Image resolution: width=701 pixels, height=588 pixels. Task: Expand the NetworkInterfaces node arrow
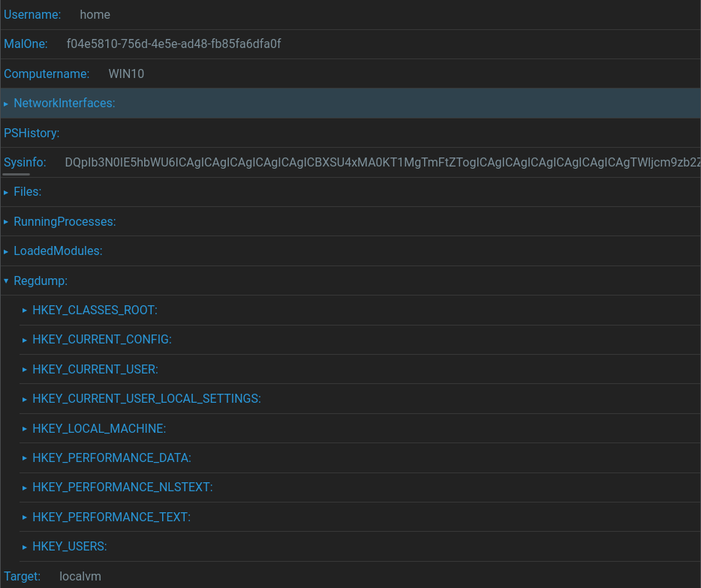tap(6, 103)
